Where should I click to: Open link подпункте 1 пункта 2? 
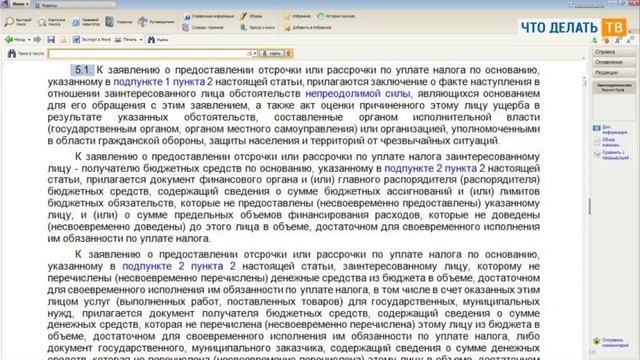pos(163,82)
